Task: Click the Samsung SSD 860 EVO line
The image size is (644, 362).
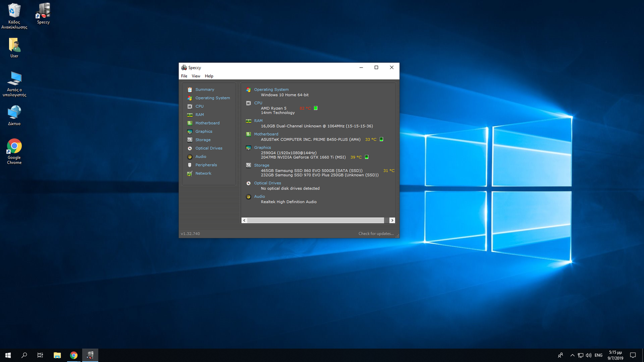Action: [x=311, y=170]
